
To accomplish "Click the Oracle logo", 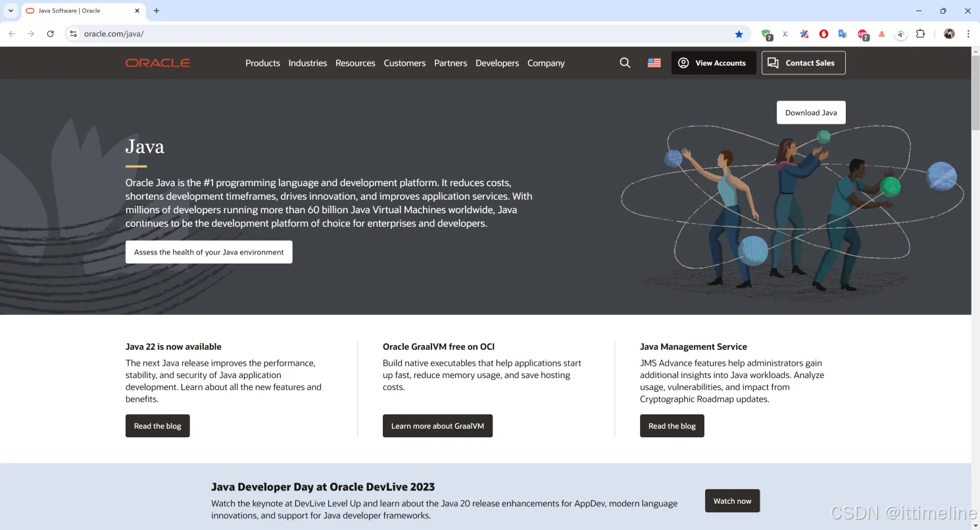I will click(x=158, y=63).
